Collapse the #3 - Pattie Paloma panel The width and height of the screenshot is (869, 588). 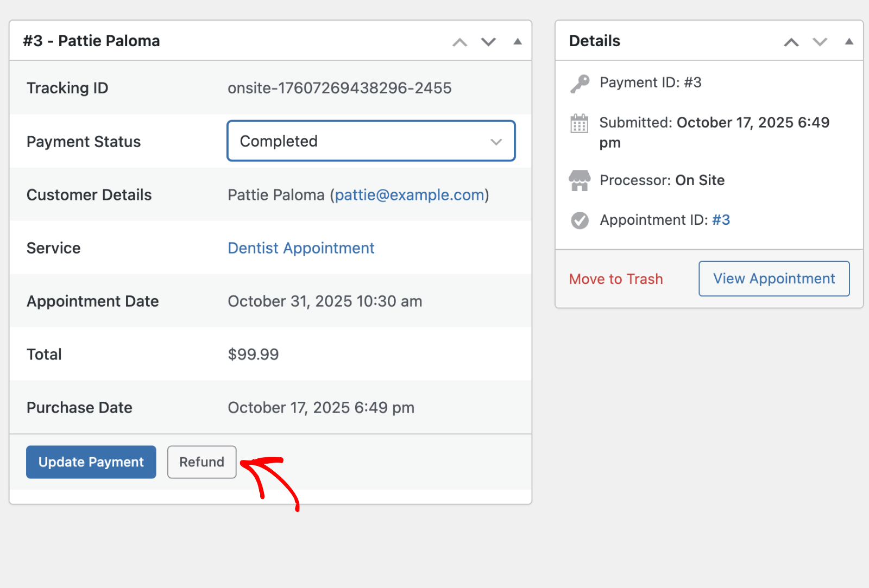518,42
